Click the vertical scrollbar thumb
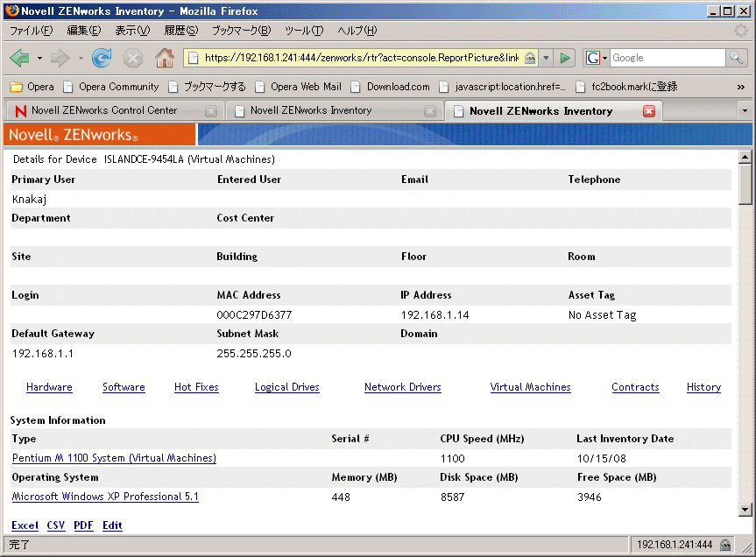The width and height of the screenshot is (756, 557). point(745,184)
